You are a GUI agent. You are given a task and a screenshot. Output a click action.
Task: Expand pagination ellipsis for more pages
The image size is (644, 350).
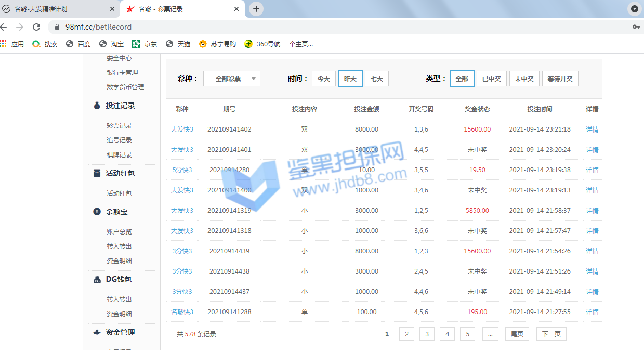tap(490, 334)
